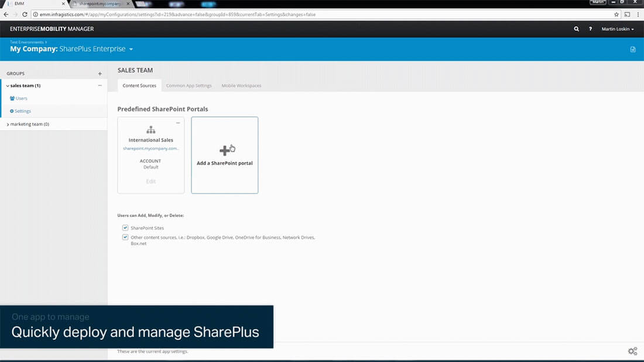Viewport: 644px width, 362px height.
Task: Click the document icon in blue header
Action: (x=632, y=49)
